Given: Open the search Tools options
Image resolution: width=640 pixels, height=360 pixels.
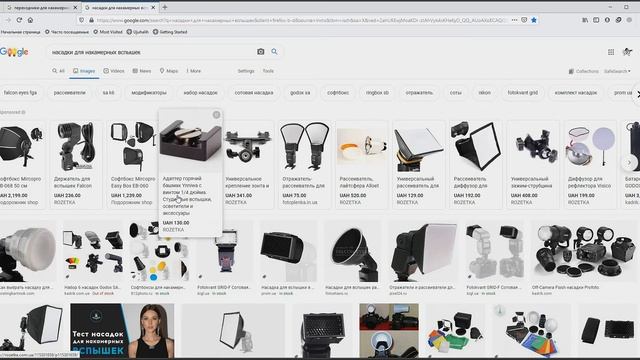Looking at the screenshot, I should [x=268, y=71].
